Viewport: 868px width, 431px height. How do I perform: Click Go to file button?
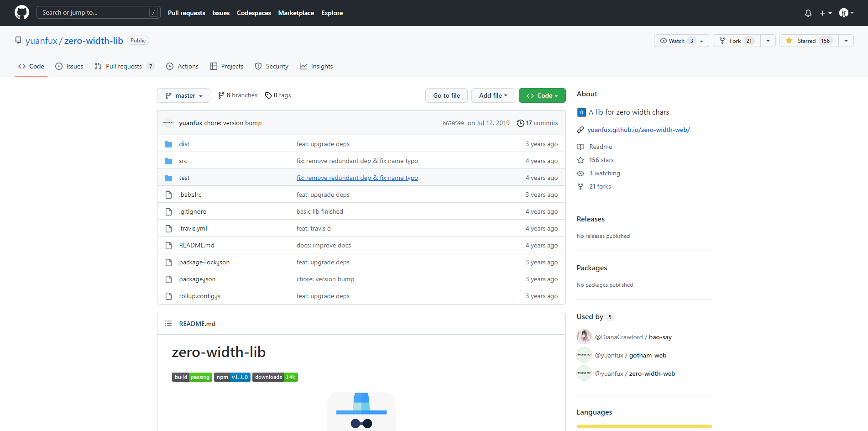click(x=446, y=95)
